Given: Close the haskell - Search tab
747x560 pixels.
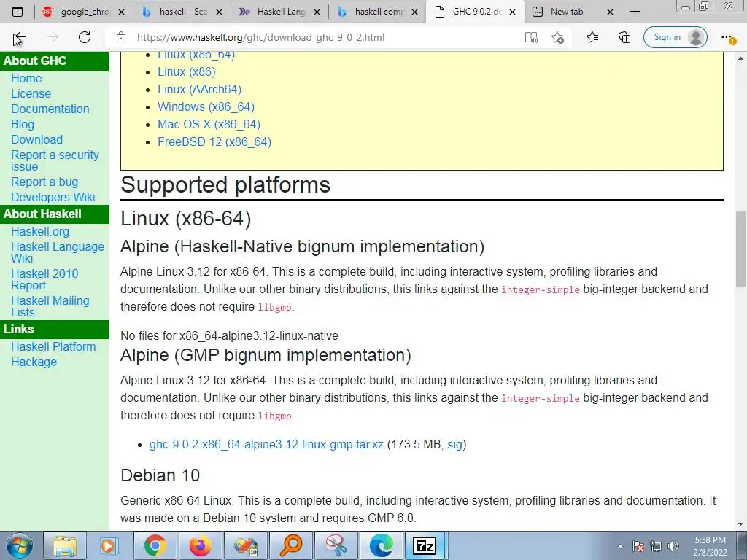Looking at the screenshot, I should (219, 12).
